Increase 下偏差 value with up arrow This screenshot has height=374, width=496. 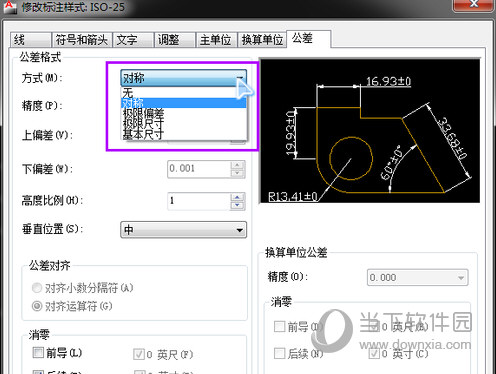point(237,165)
